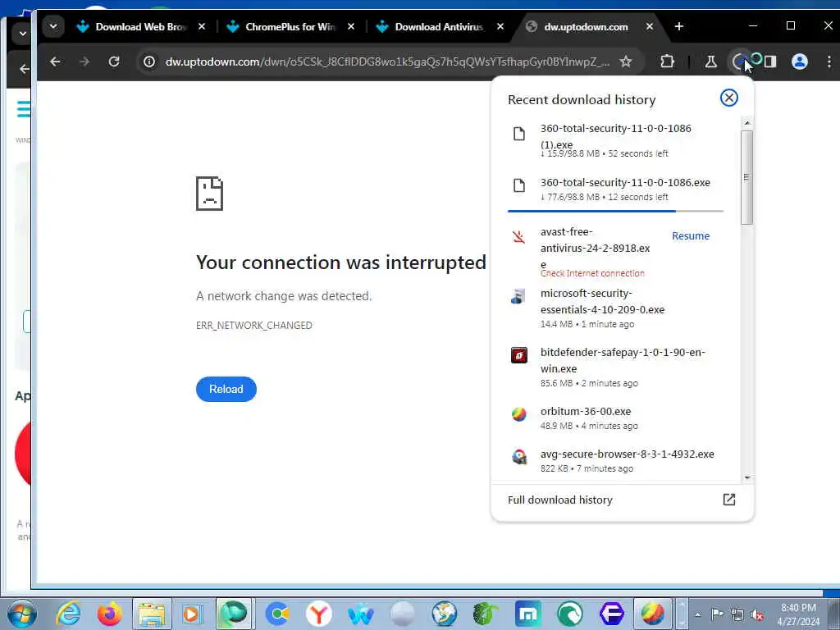Open bitdefender-safepay-1-0-1-90-en-win.exe entry
840x630 pixels.
[615, 367]
